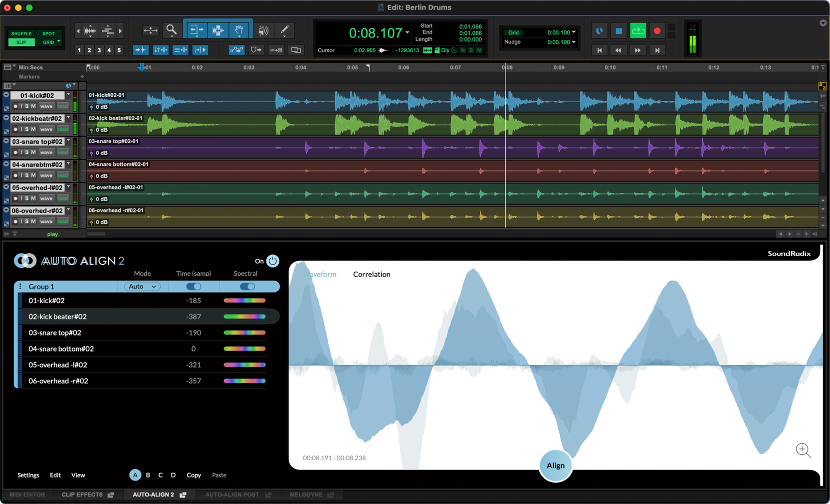Screen dimensions: 830x504
Task: Activate the Zoomer magnifier tool
Action: click(x=171, y=30)
